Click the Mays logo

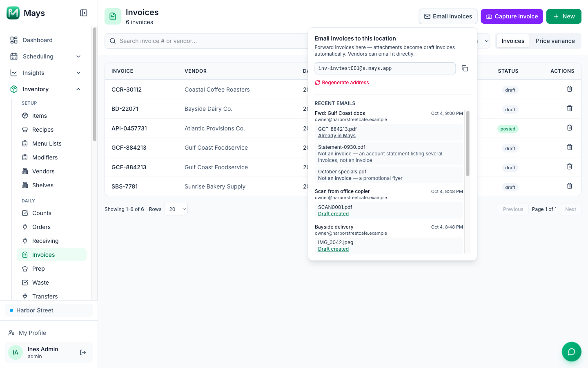click(13, 13)
